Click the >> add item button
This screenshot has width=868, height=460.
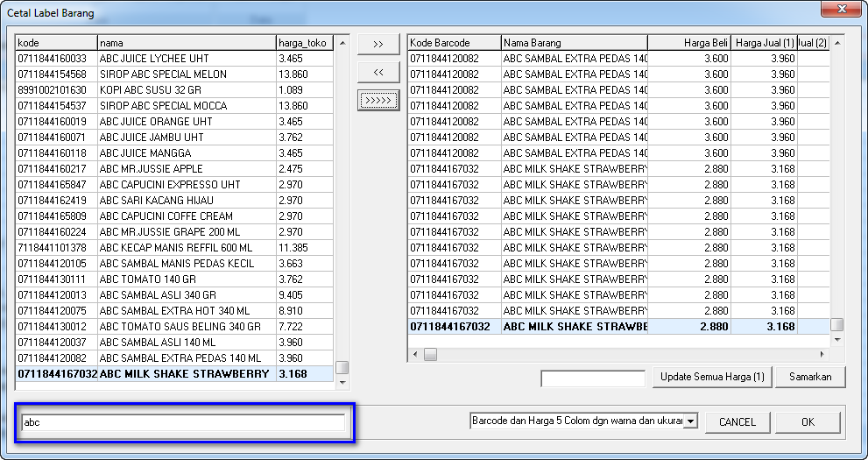coord(378,45)
